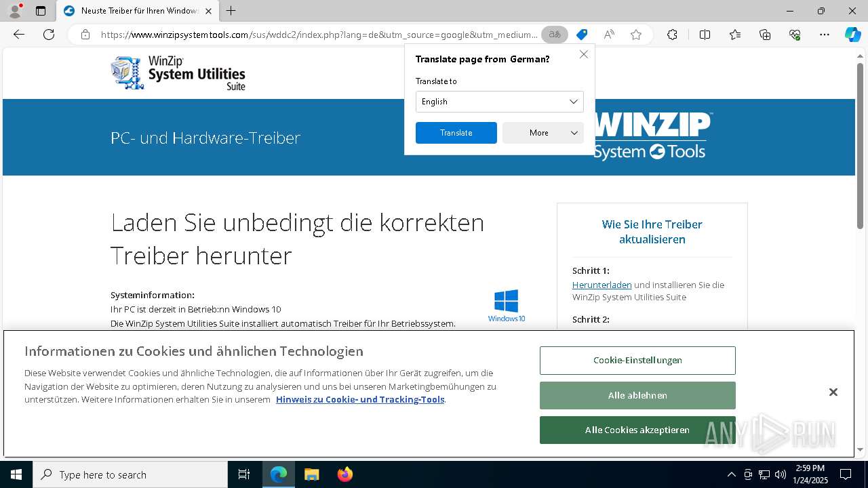Follow the Herunterladen link

[x=601, y=285]
